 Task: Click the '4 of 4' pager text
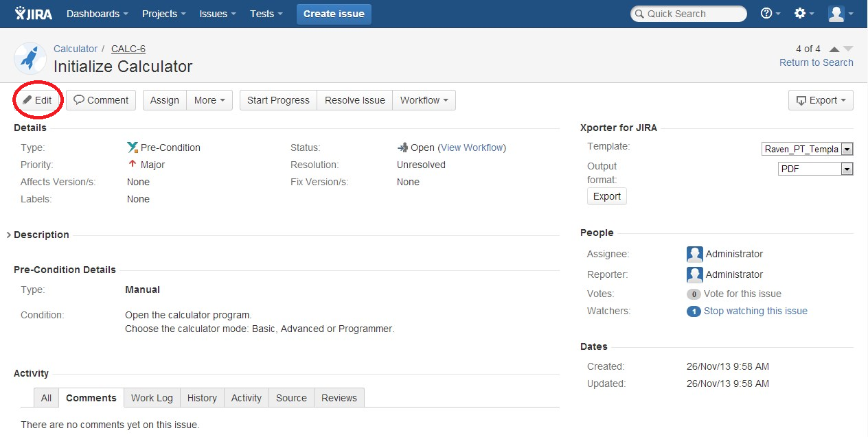pyautogui.click(x=808, y=49)
